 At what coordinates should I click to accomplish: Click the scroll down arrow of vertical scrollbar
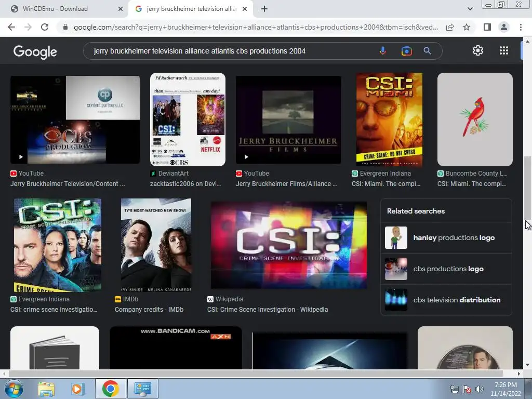(527, 365)
